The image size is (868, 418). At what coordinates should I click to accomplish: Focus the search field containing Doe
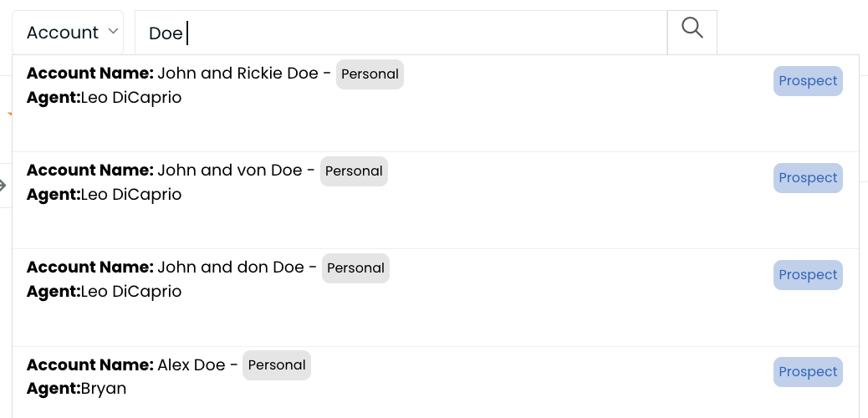[401, 33]
